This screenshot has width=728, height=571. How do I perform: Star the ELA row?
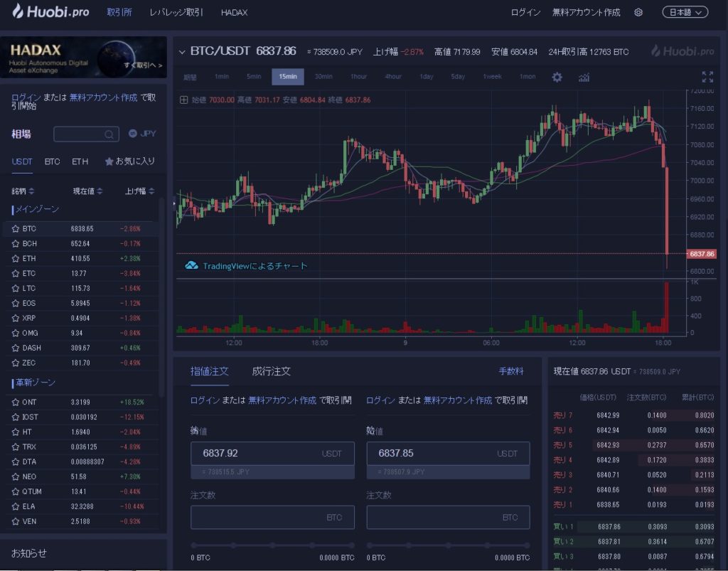tap(16, 506)
